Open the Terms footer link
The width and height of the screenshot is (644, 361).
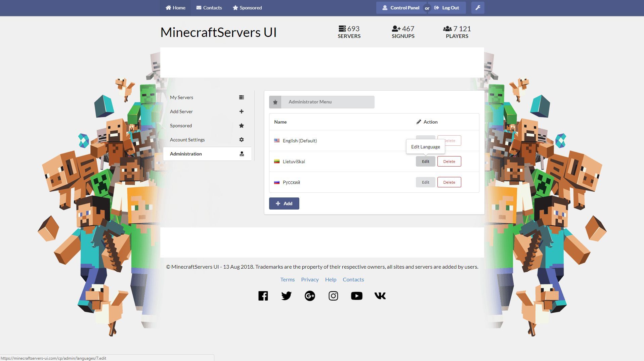(287, 280)
